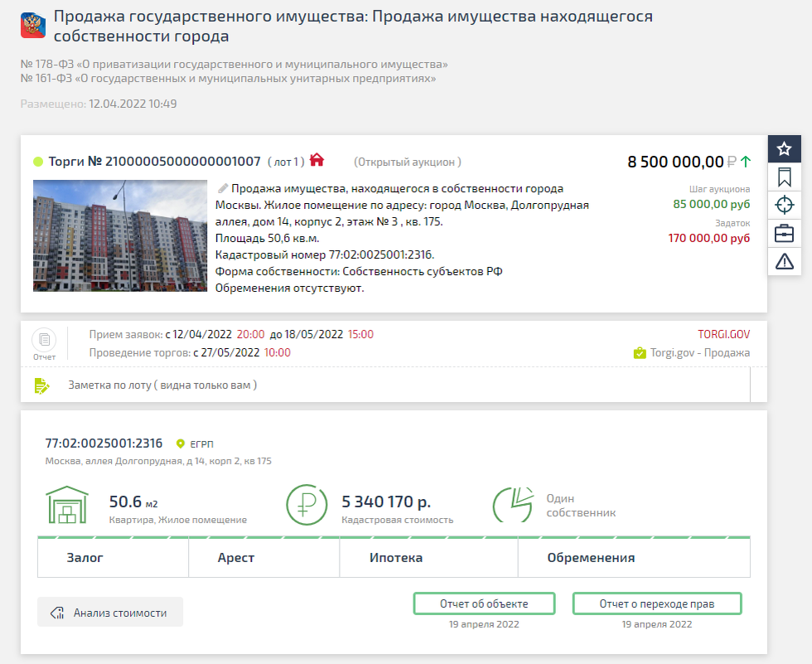
Task: Click the ( лот 1 ) label
Action: (x=286, y=162)
